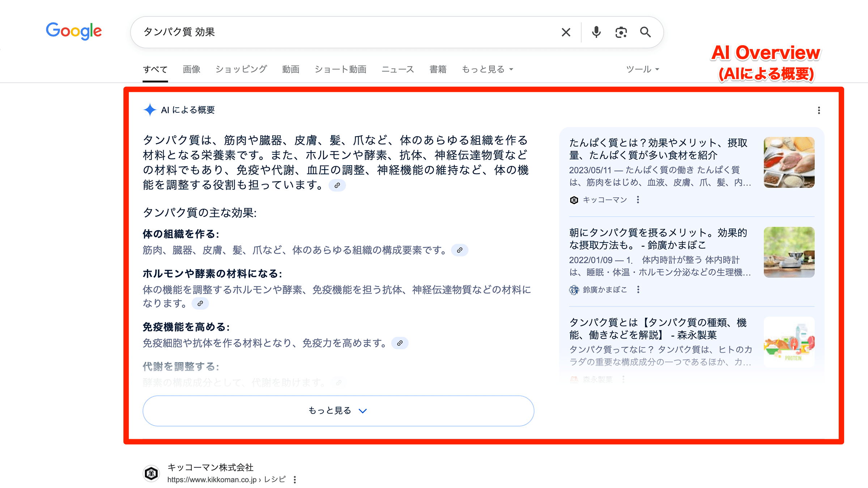
Task: Open options menu beside kikkoman.co.jp URL
Action: coord(295,480)
